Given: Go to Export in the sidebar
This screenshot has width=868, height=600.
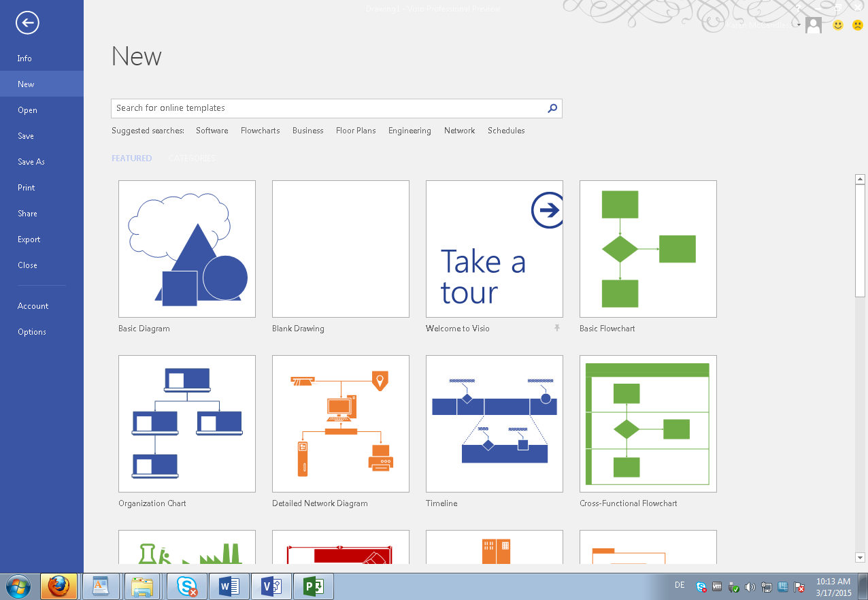Looking at the screenshot, I should [x=29, y=239].
